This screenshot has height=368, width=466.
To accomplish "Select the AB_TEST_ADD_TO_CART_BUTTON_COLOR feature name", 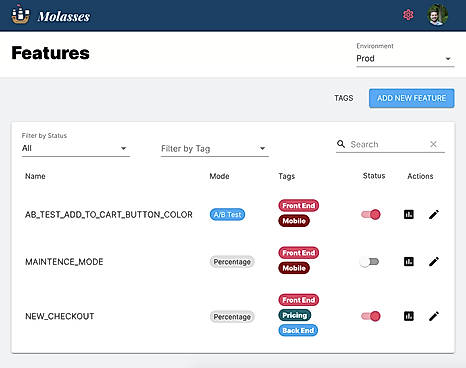I will pyautogui.click(x=109, y=215).
